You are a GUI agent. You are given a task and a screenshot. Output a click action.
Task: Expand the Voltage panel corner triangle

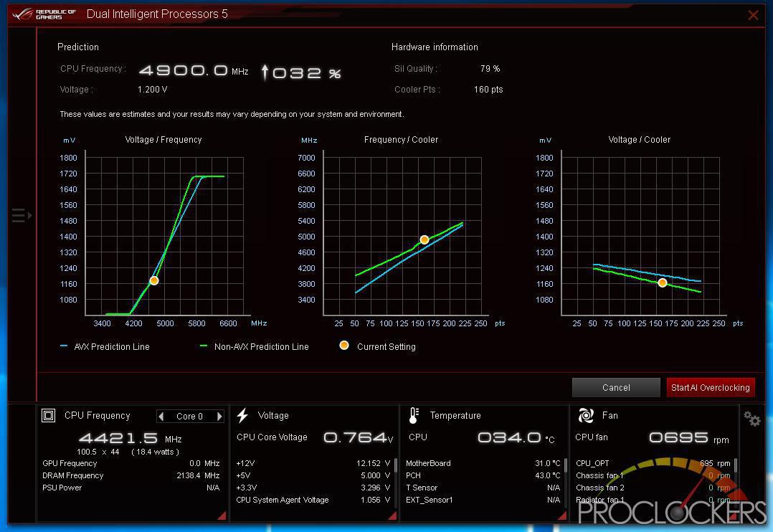392,516
